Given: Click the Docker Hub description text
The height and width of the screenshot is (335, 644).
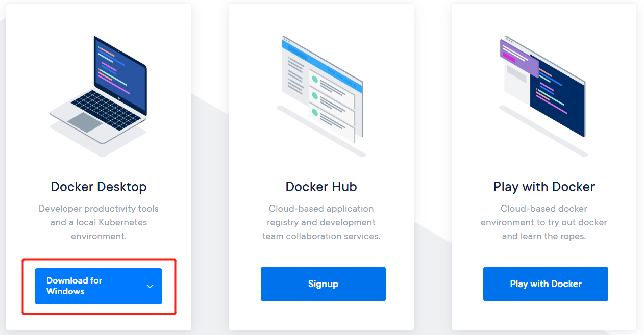Looking at the screenshot, I should [321, 222].
